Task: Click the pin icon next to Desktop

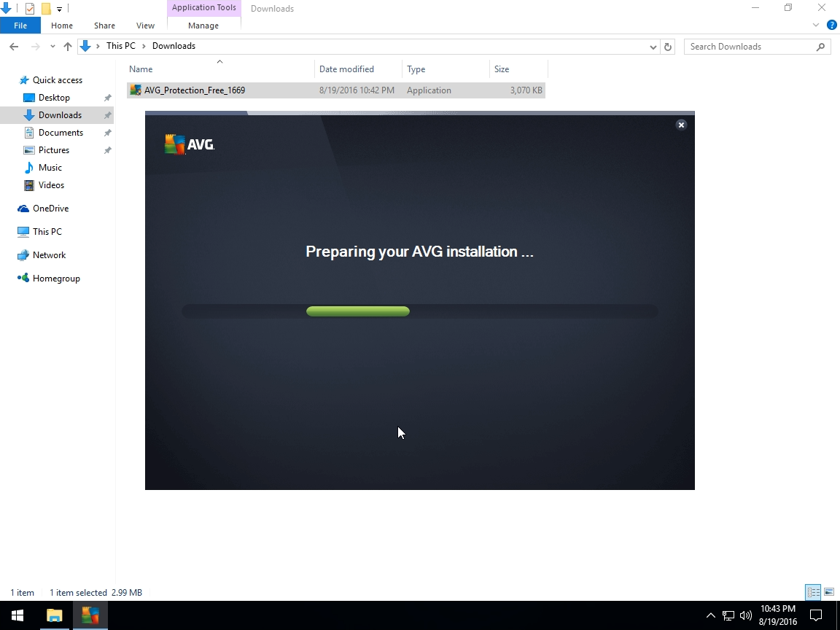Action: [107, 98]
